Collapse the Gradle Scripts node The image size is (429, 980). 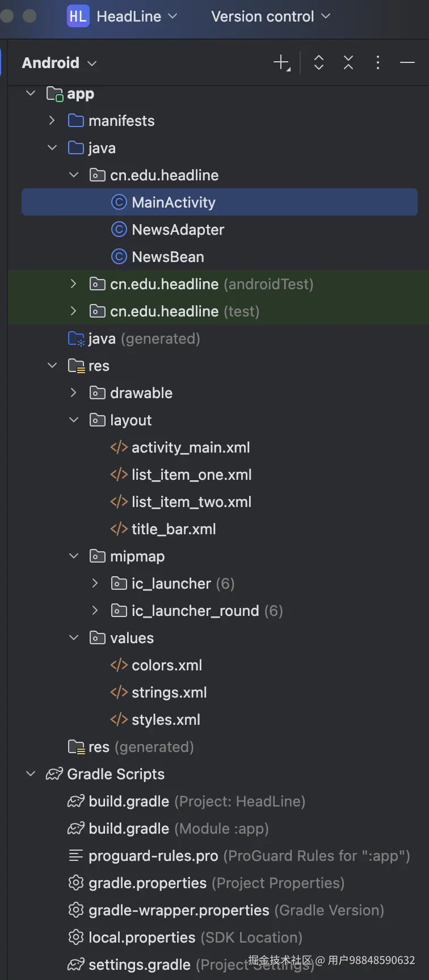pos(31,774)
